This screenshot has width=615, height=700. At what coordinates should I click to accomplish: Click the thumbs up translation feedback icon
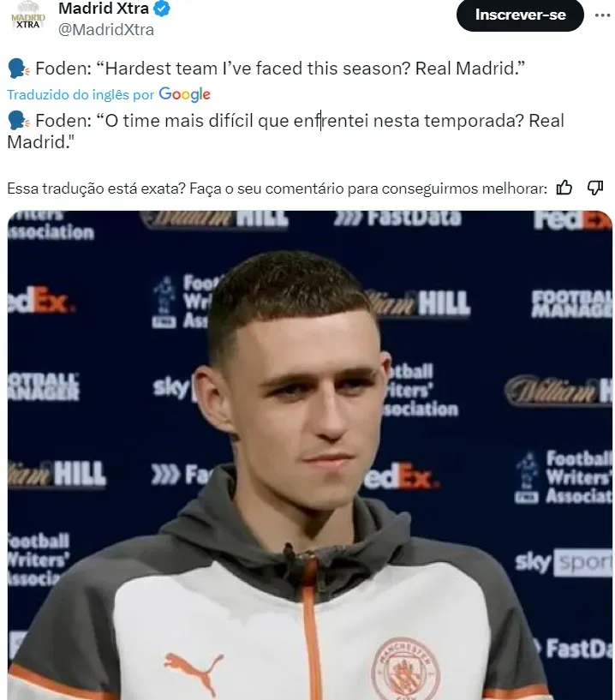564,188
